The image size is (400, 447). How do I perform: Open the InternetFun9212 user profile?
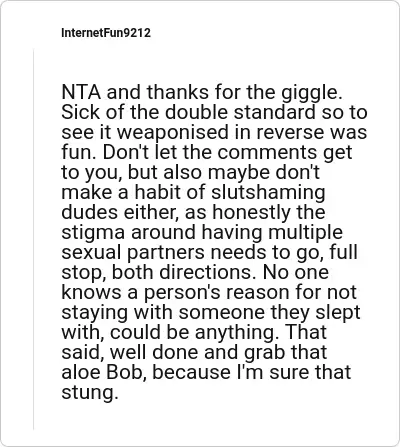click(x=106, y=33)
